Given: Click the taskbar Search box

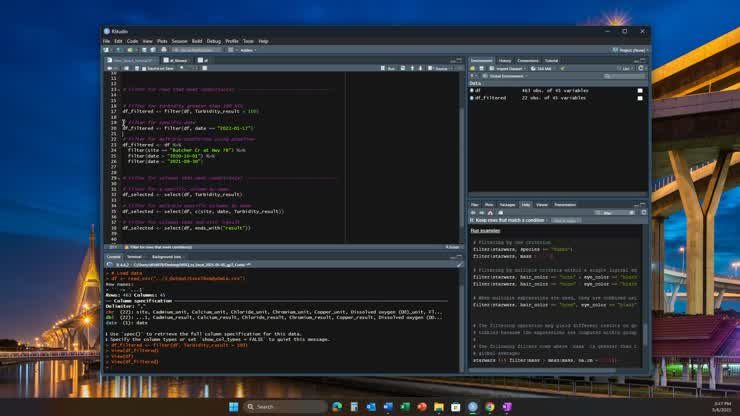Looking at the screenshot, I should coord(273,407).
